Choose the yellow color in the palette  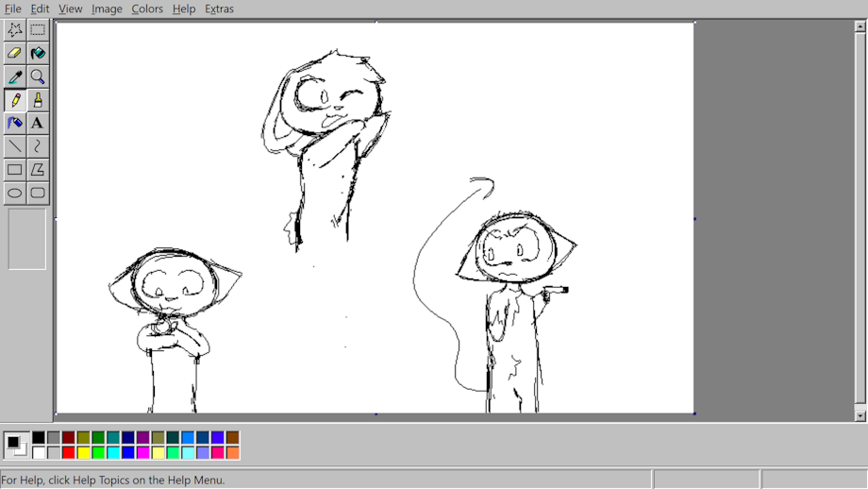83,453
